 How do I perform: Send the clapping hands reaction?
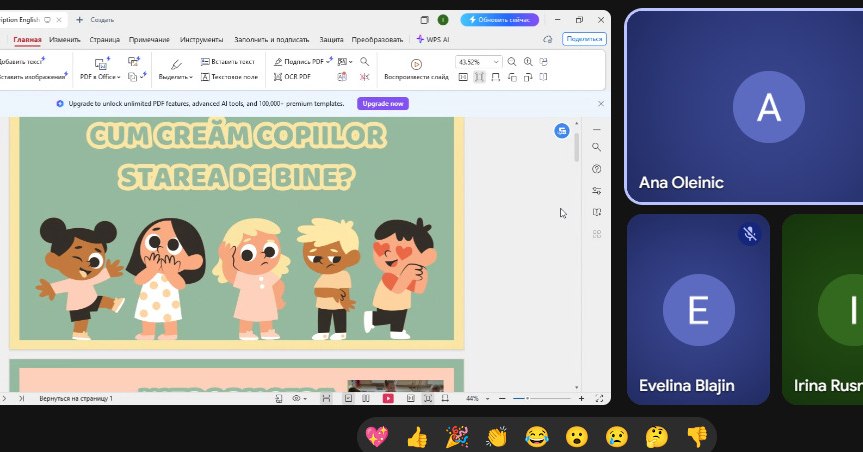pos(497,436)
